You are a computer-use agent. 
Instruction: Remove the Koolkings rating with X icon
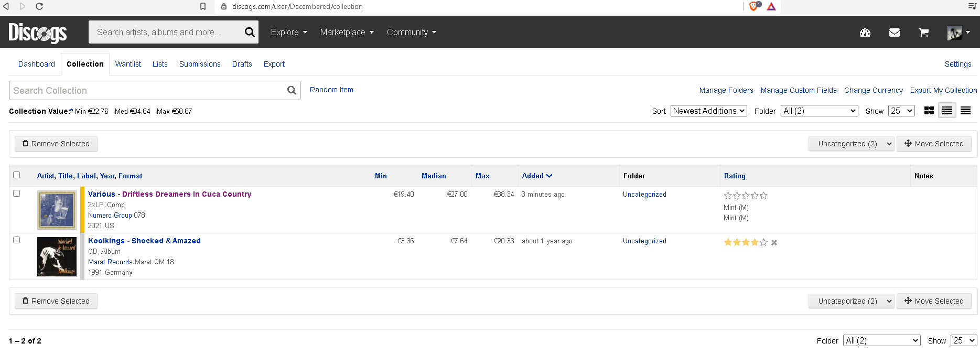pos(774,242)
